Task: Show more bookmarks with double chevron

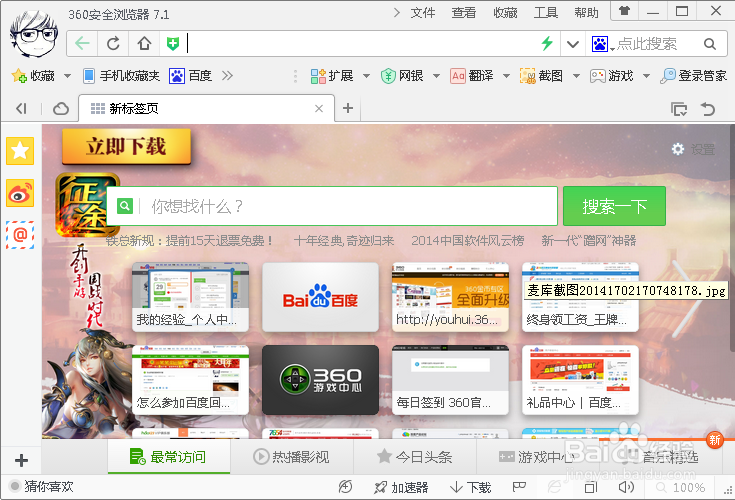Action: (x=227, y=75)
